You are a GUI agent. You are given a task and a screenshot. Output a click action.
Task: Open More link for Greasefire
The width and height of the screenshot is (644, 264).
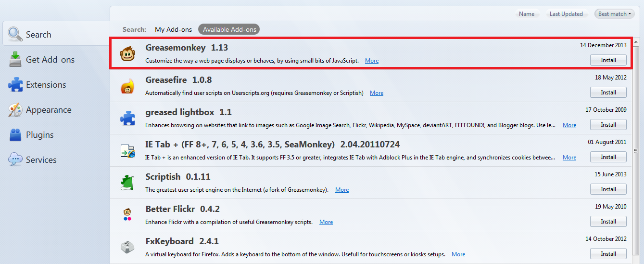[x=377, y=93]
